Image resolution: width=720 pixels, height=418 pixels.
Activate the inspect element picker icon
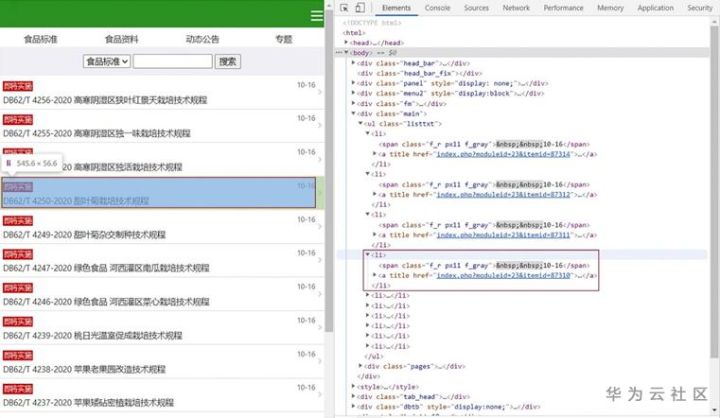(x=344, y=8)
